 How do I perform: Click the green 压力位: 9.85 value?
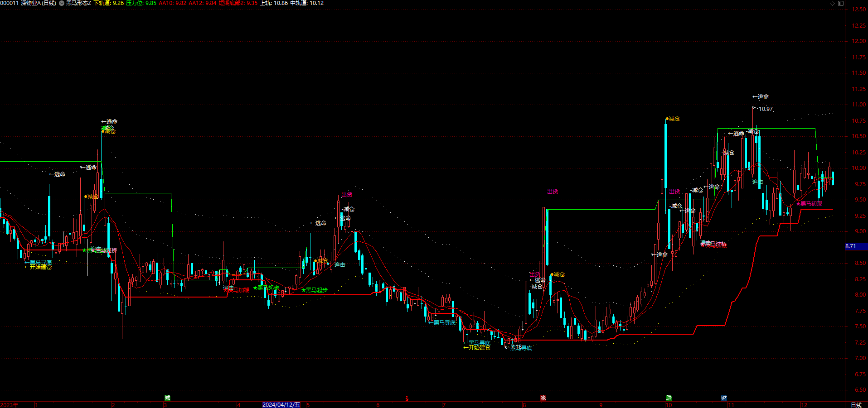pos(141,3)
